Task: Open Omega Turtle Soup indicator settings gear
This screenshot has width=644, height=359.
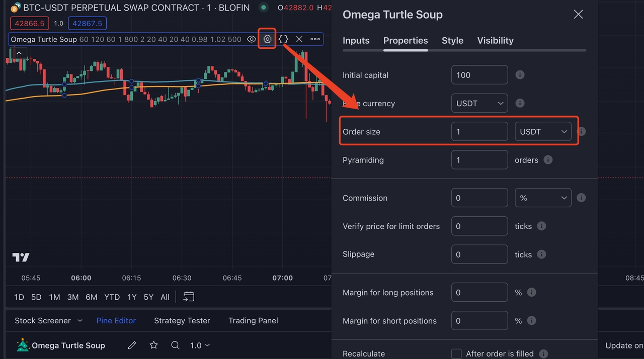Action: tap(267, 39)
